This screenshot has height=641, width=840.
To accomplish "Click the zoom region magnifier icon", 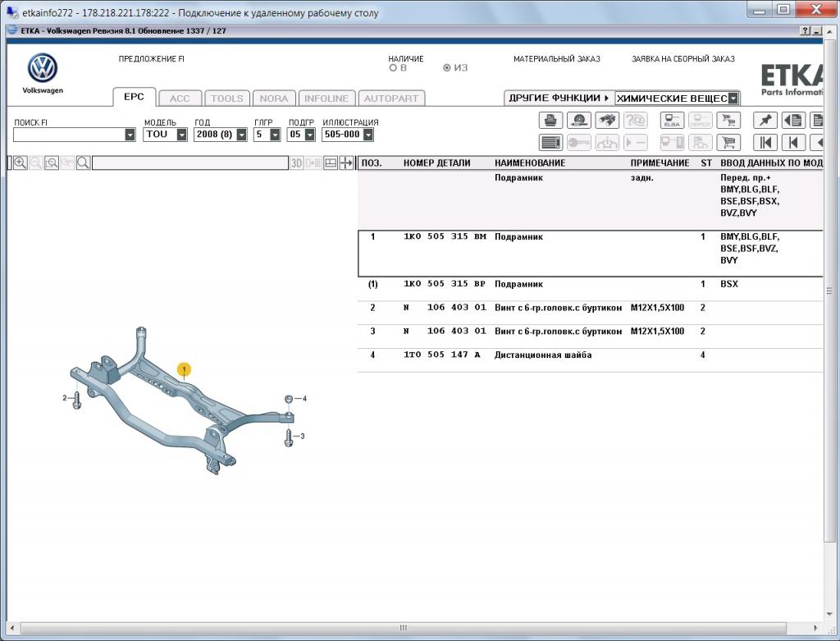I will pos(52,163).
